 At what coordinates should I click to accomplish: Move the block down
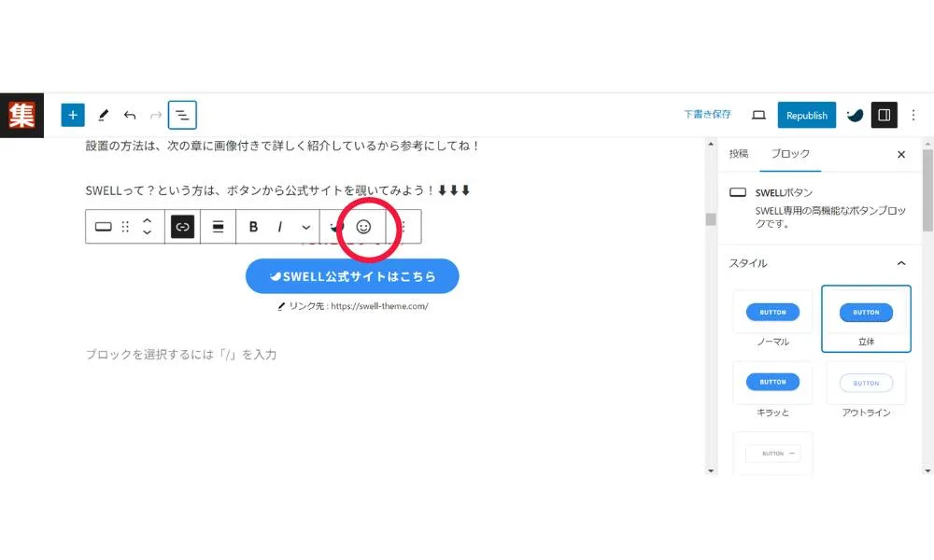(x=148, y=232)
